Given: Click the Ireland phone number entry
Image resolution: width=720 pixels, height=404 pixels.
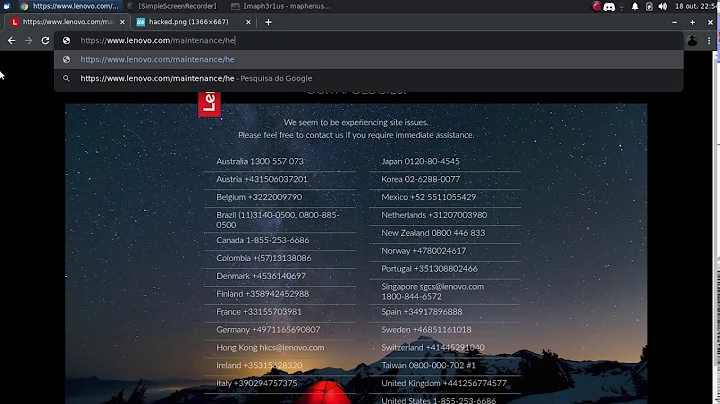Looking at the screenshot, I should tap(259, 365).
